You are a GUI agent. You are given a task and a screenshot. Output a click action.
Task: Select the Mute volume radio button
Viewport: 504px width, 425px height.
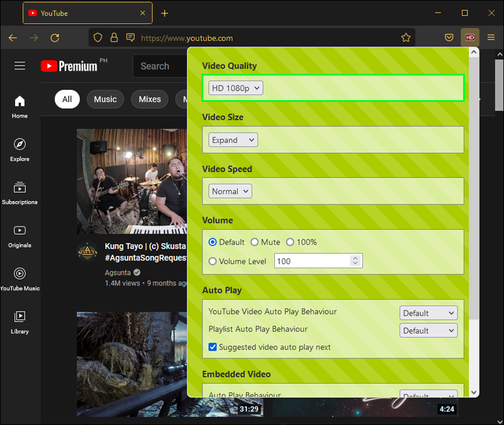(255, 242)
